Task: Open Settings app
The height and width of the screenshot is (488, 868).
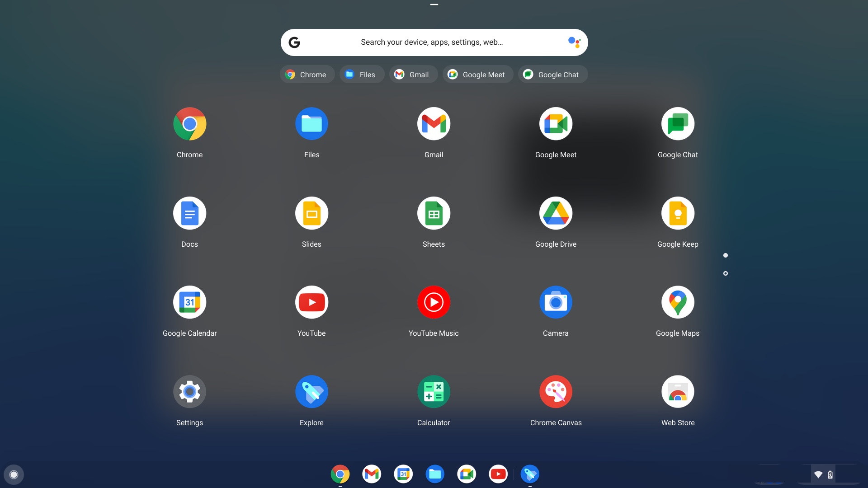Action: coord(189,391)
